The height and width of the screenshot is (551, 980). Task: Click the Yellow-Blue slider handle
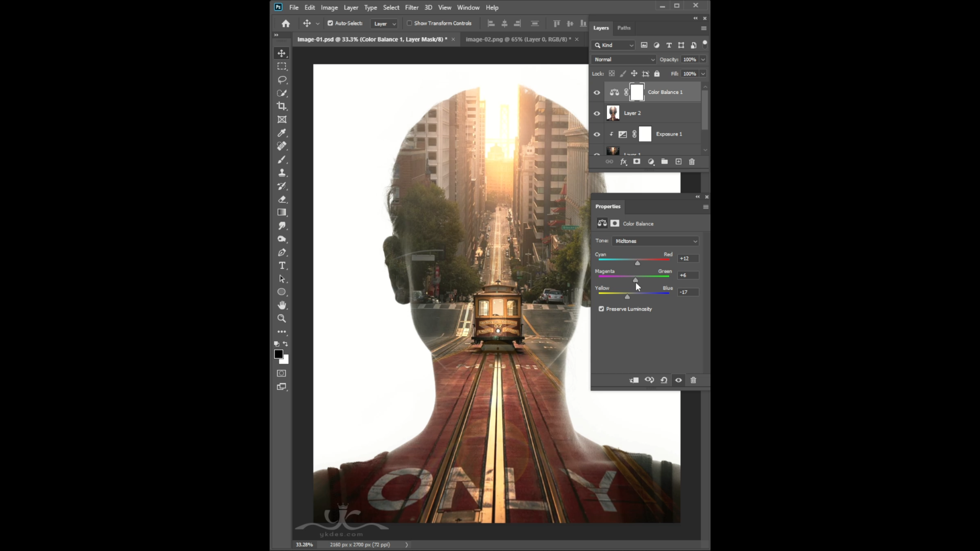627,296
